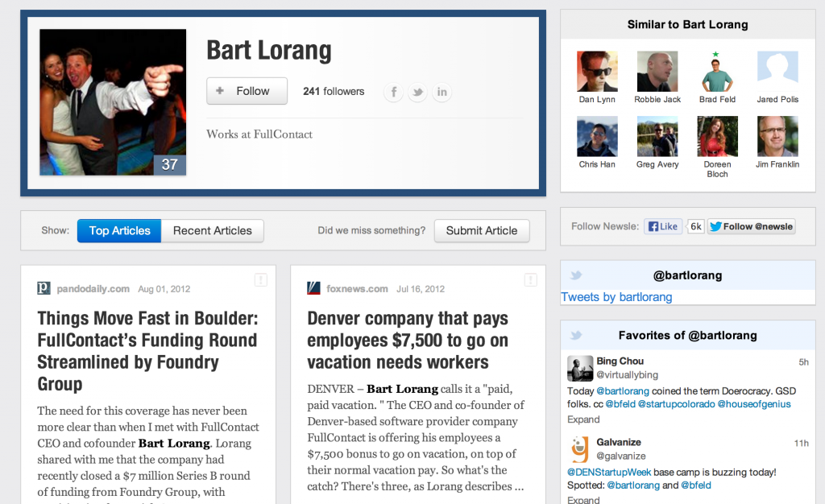This screenshot has height=504, width=825.
Task: Click the @bartlorang widget header
Action: click(x=688, y=275)
